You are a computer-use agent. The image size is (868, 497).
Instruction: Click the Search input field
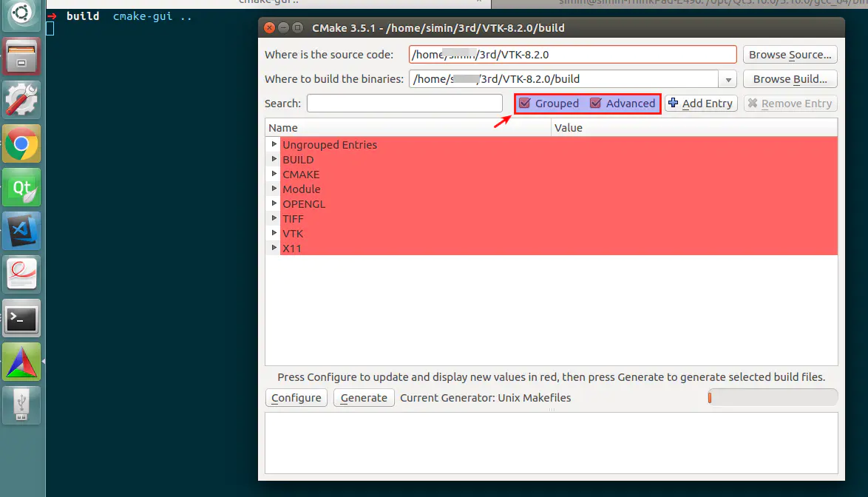tap(404, 104)
